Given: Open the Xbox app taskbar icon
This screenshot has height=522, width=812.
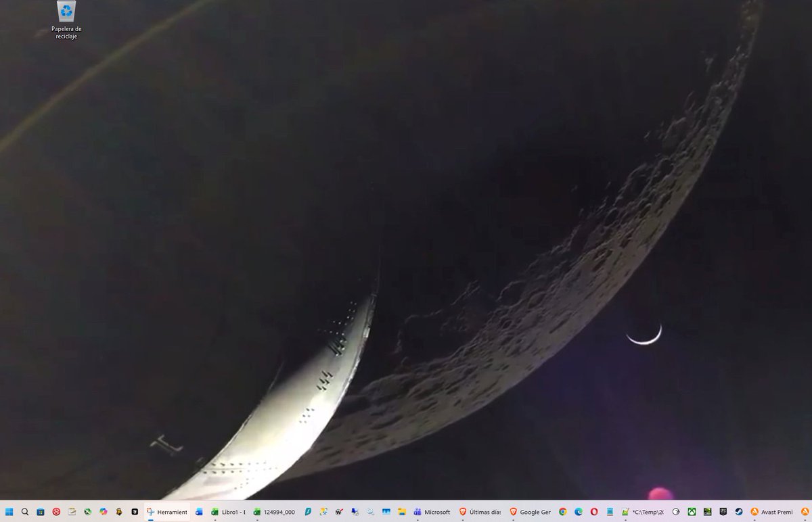Looking at the screenshot, I should tap(692, 512).
